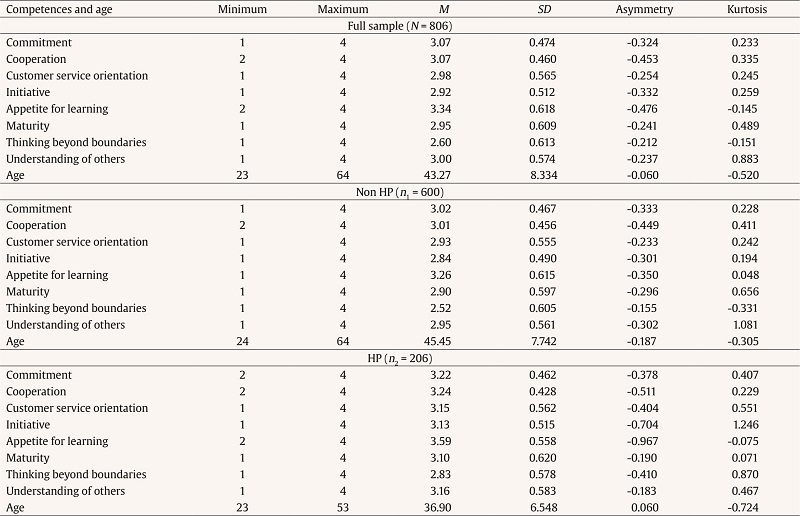Select the 'Full sample (N = 806)' section heading
Screen dimensions: 800x516
400,26
